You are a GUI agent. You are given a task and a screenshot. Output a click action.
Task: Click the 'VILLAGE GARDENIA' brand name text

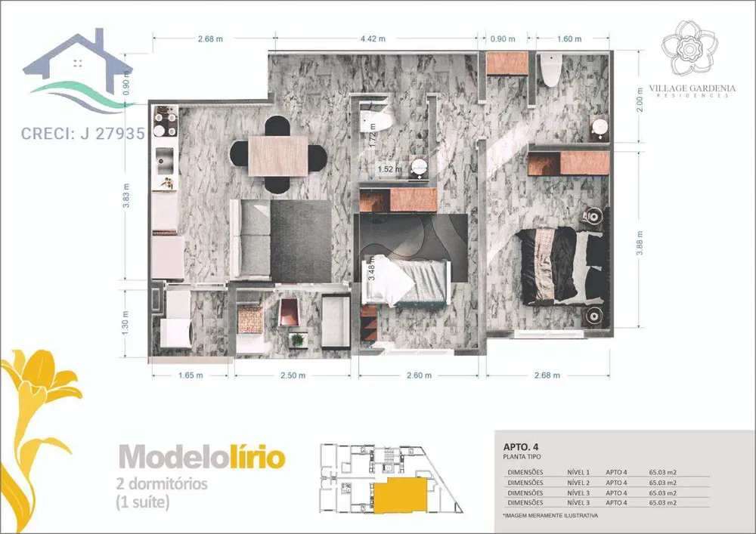[692, 88]
